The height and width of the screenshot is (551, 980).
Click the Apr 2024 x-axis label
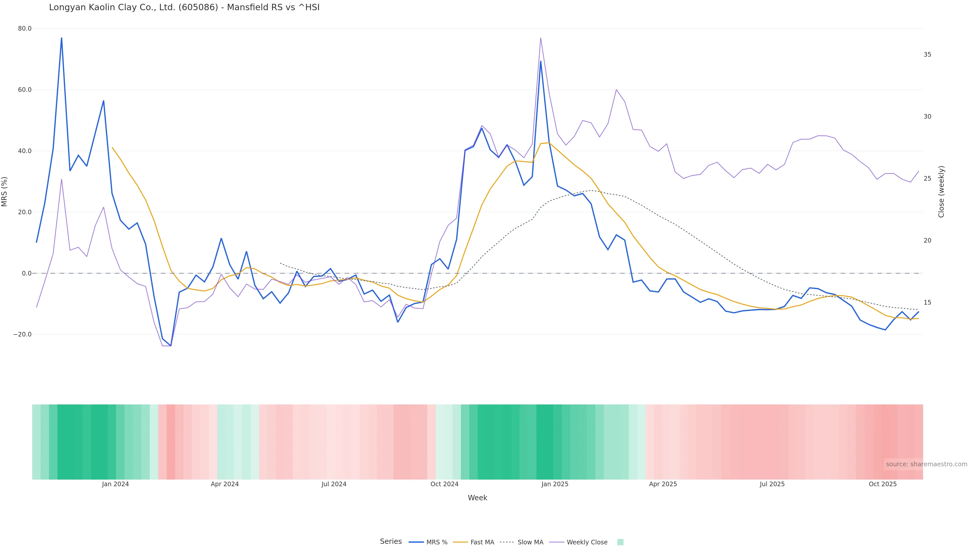tap(225, 484)
